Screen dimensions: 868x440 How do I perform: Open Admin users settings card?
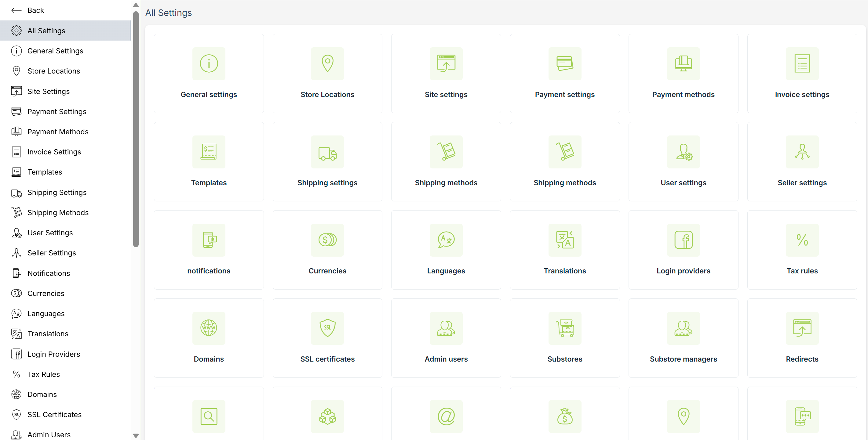446,338
